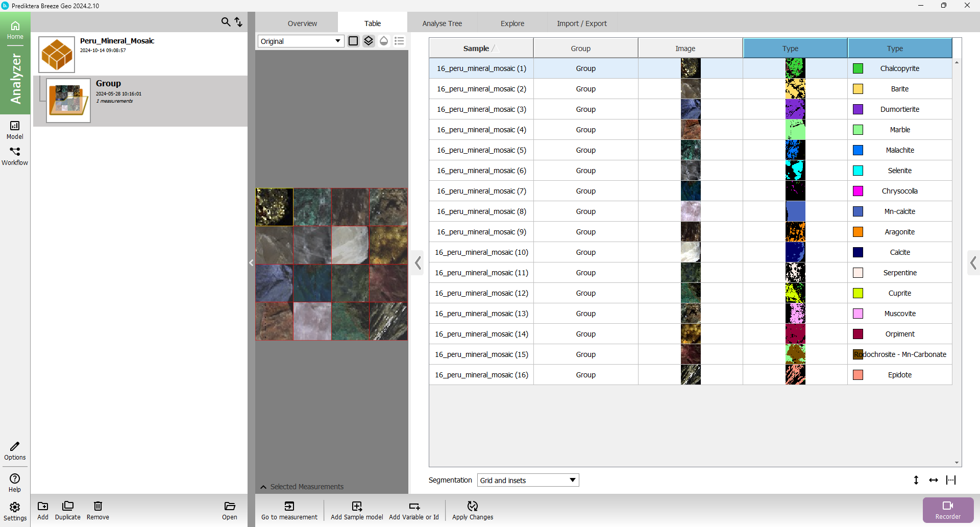Open the Original image mode dropdown
This screenshot has width=980, height=527.
click(301, 41)
